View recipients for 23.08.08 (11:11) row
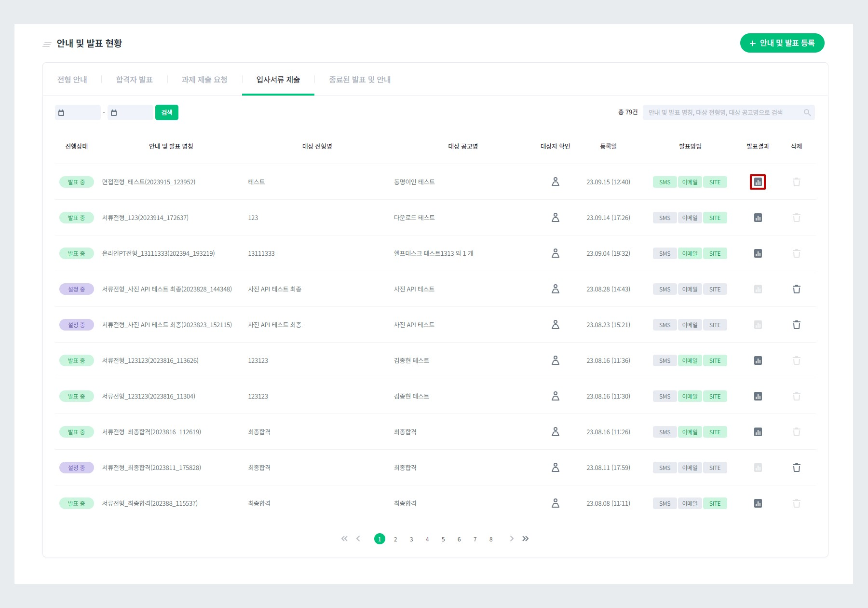 556,503
